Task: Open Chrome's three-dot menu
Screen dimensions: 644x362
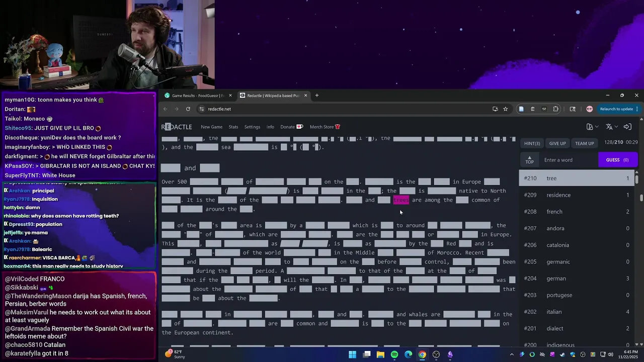Action: click(x=637, y=109)
